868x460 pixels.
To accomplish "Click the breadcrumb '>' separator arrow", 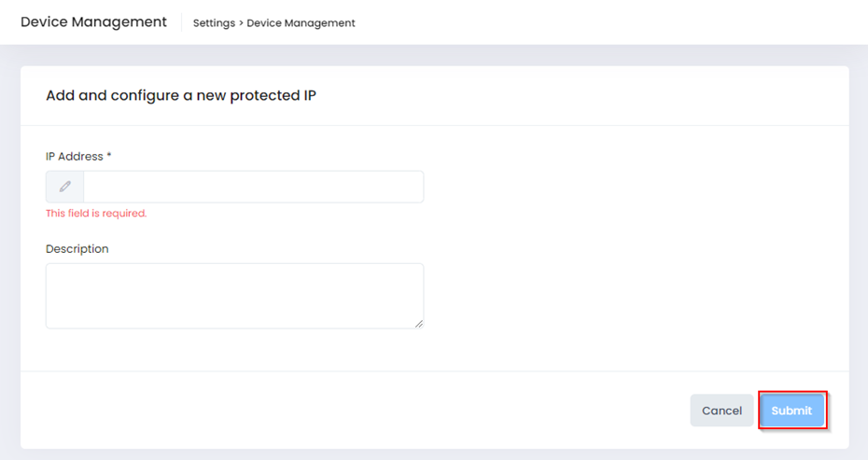I will (x=241, y=23).
